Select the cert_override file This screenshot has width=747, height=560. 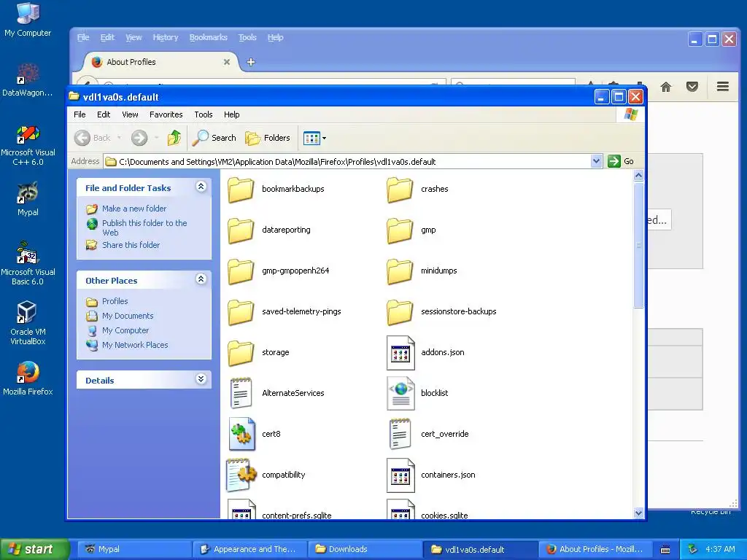click(428, 435)
